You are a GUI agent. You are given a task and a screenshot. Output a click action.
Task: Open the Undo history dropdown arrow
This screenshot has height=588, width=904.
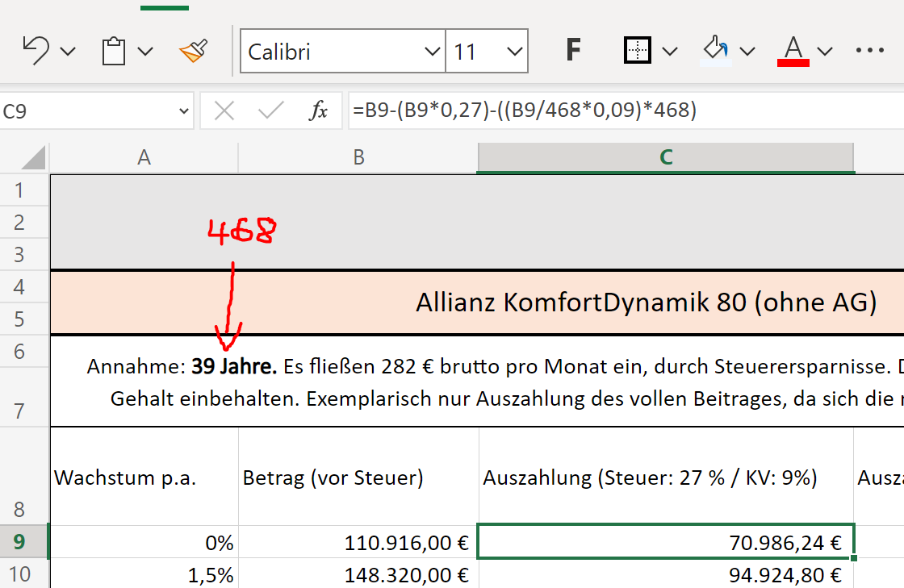point(68,52)
